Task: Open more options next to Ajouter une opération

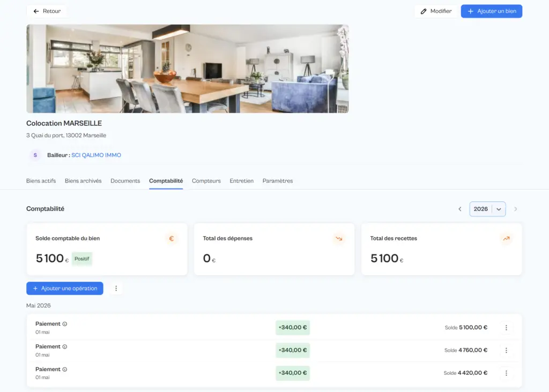Action: [116, 289]
